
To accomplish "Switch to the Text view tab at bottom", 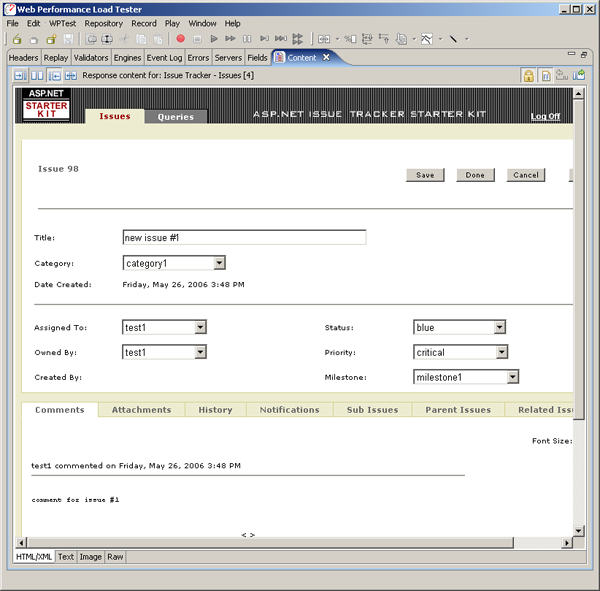I will point(66,557).
